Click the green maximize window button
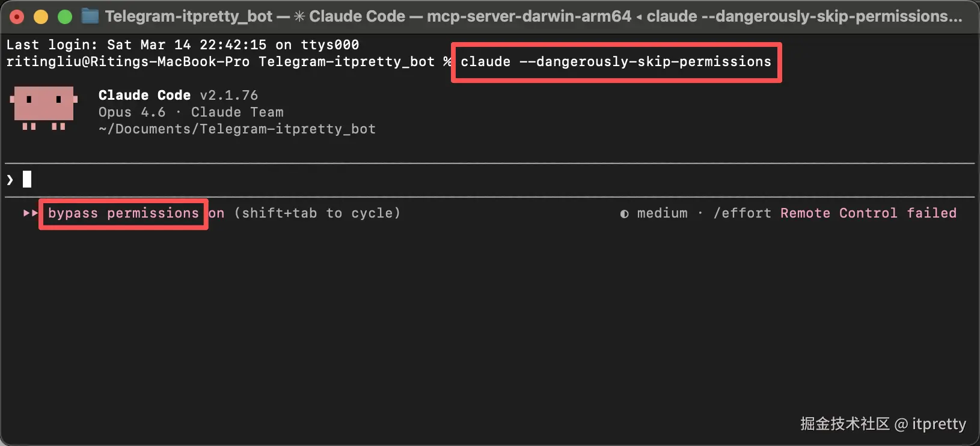 click(64, 16)
